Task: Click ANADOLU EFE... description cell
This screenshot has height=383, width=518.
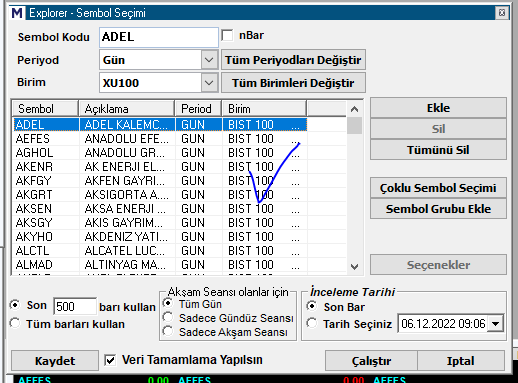Action: tap(127, 139)
